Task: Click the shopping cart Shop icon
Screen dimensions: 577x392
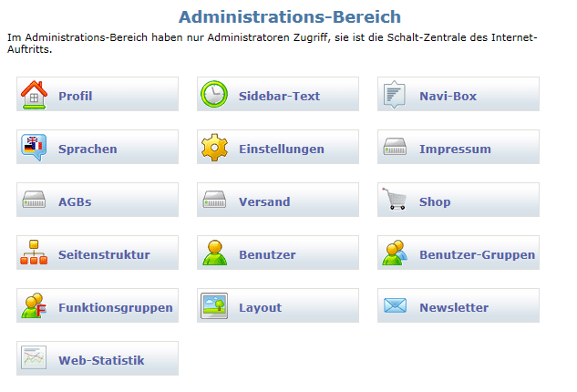Action: (394, 199)
